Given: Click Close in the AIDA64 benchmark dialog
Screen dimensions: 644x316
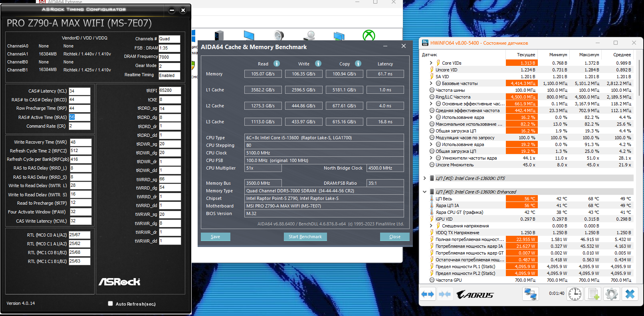Looking at the screenshot, I should click(395, 237).
